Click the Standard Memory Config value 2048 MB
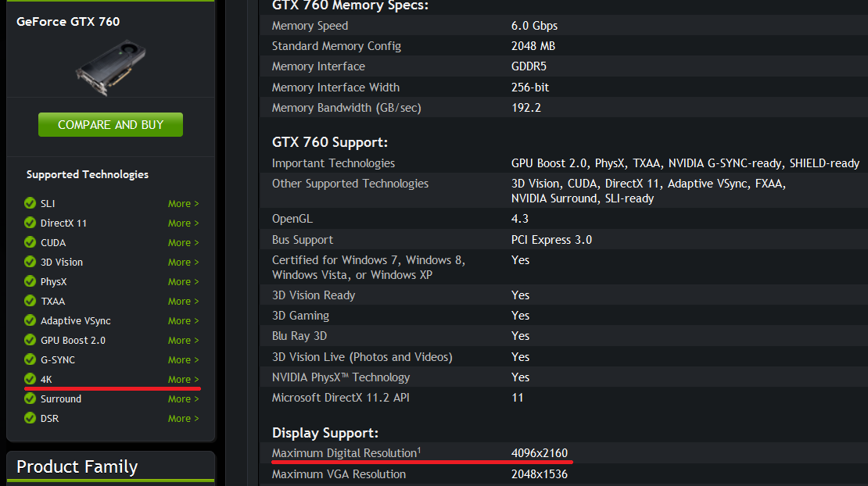 click(x=533, y=46)
